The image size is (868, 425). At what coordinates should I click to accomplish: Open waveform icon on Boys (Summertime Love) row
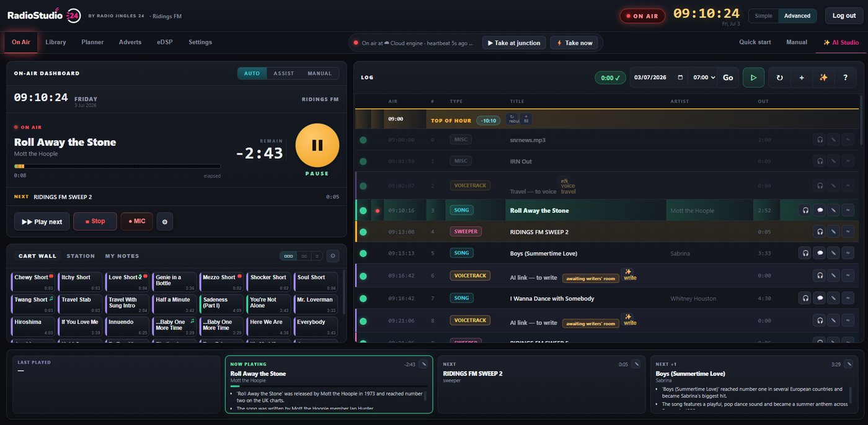[x=848, y=253]
